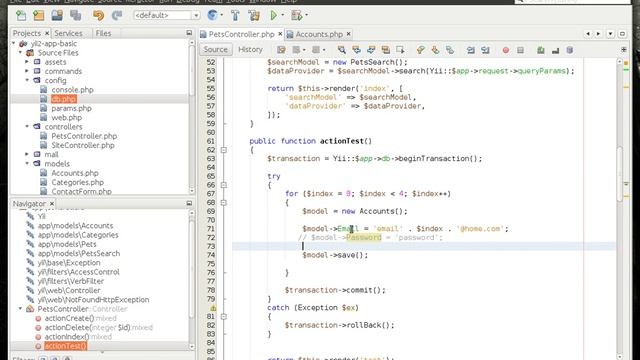
Task: Maximize the editor window icon
Action: 622,34
